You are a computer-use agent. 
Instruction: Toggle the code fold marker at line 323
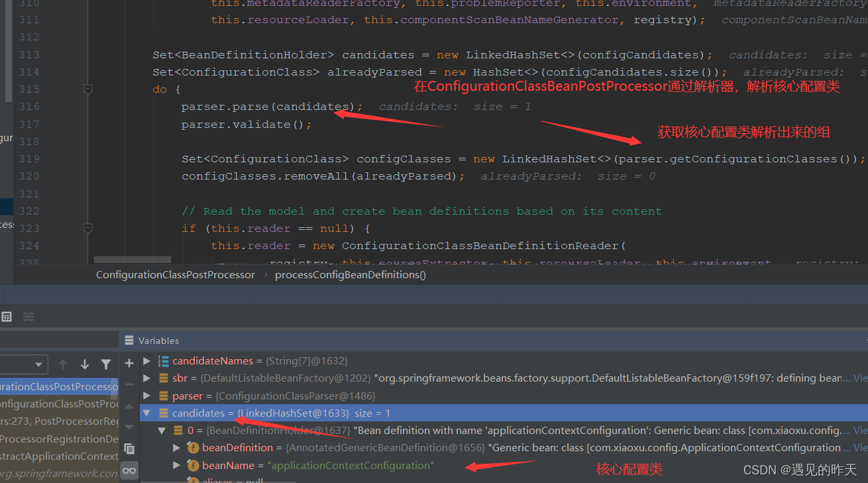(87, 228)
